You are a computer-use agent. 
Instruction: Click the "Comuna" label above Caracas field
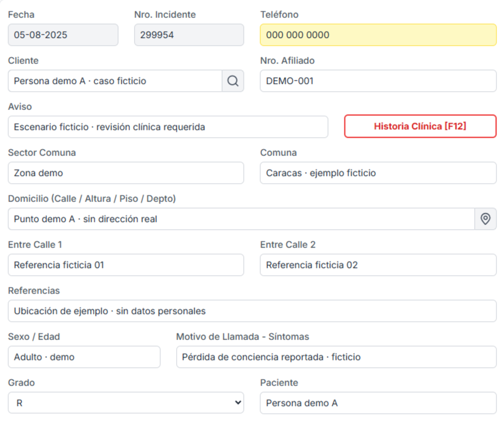coord(279,153)
